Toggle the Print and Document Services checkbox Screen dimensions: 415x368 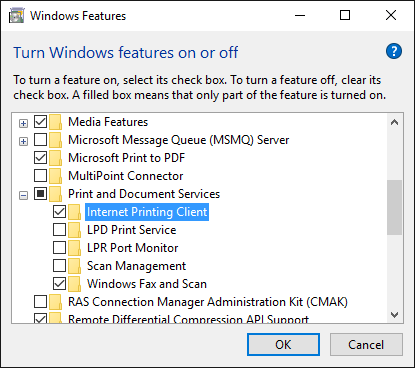tap(40, 193)
